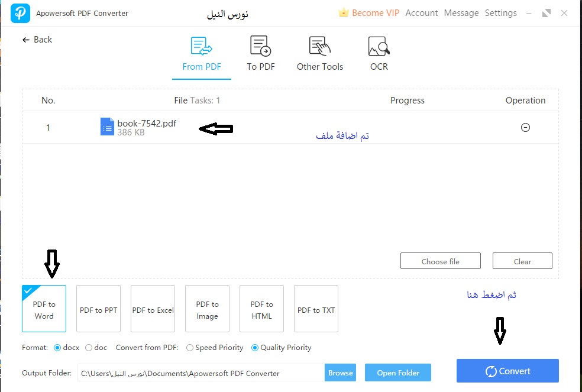Click the Become VIP crown icon
Image resolution: width=582 pixels, height=392 pixels.
coord(344,12)
